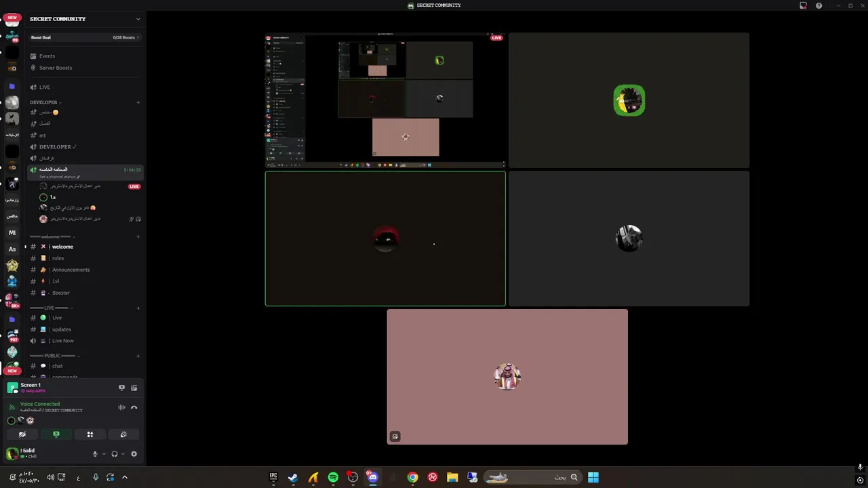This screenshot has height=488, width=868.
Task: Open the live stream tile with LIVE badge
Action: click(385, 100)
